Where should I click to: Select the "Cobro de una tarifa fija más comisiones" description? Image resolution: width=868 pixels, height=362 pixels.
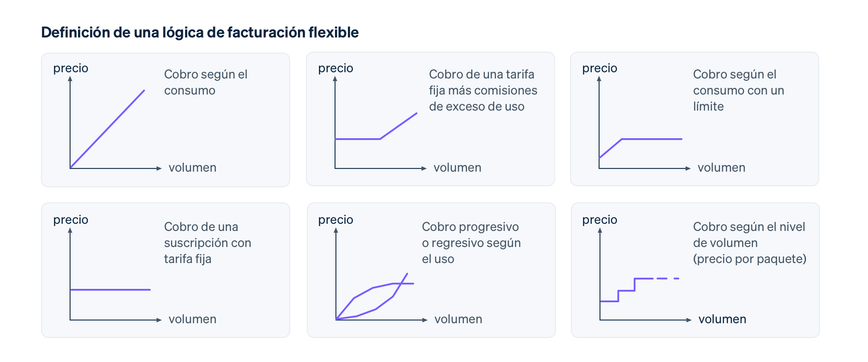pyautogui.click(x=483, y=90)
